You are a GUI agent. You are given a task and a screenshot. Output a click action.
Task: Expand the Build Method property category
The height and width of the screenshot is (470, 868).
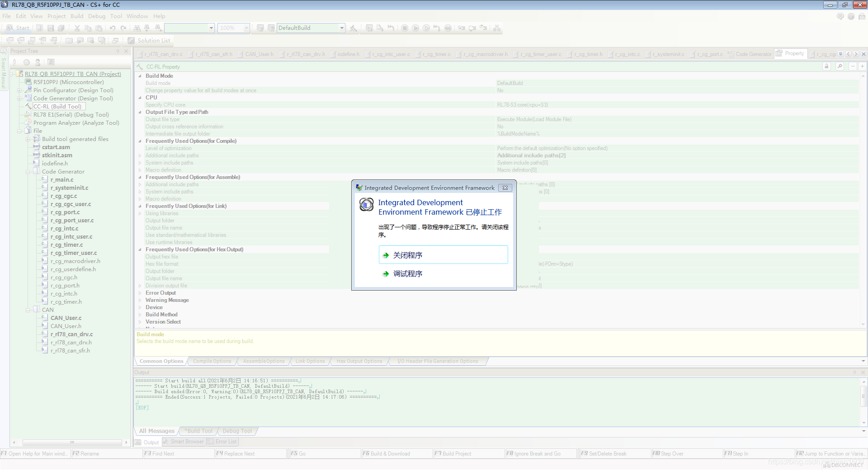[140, 315]
